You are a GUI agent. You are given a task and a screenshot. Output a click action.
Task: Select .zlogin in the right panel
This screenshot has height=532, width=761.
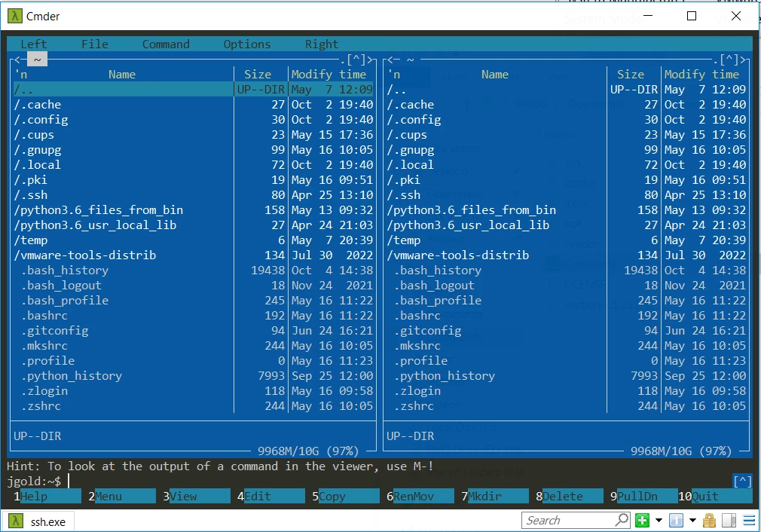[x=567, y=391]
